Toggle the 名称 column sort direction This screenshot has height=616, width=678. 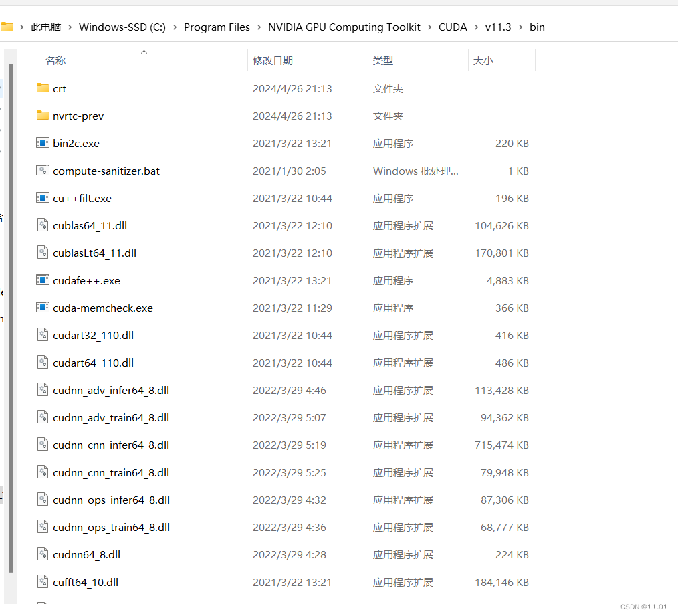(55, 60)
